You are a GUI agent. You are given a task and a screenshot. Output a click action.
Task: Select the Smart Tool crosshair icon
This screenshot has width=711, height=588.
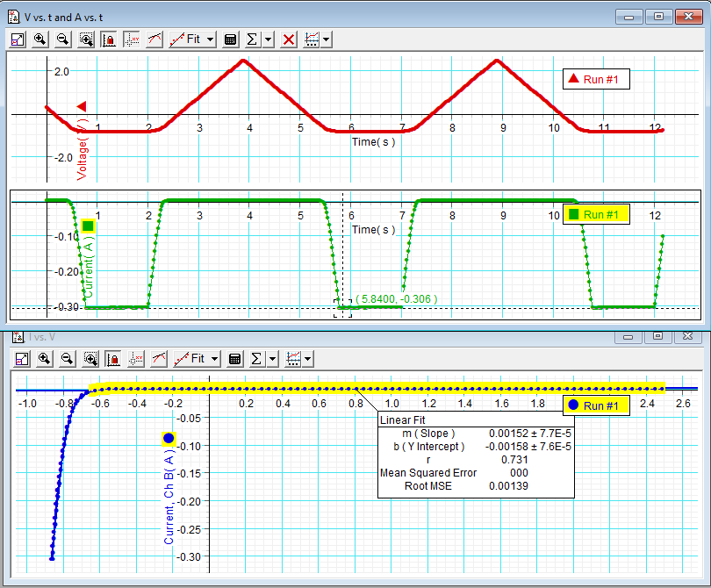(132, 39)
